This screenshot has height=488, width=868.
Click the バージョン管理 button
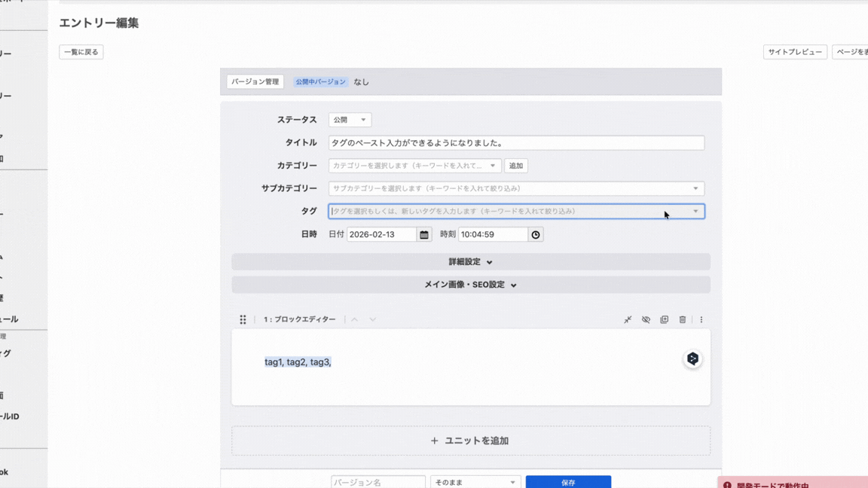click(x=255, y=81)
